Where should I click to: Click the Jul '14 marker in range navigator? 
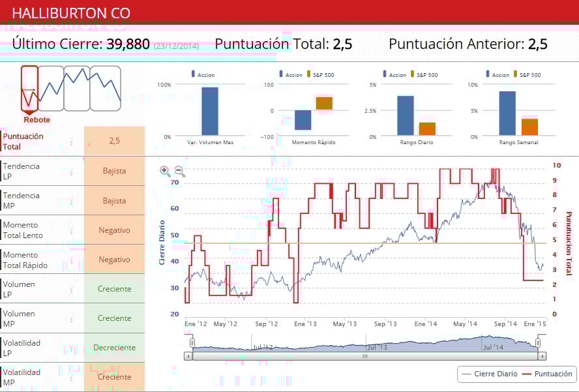(494, 347)
